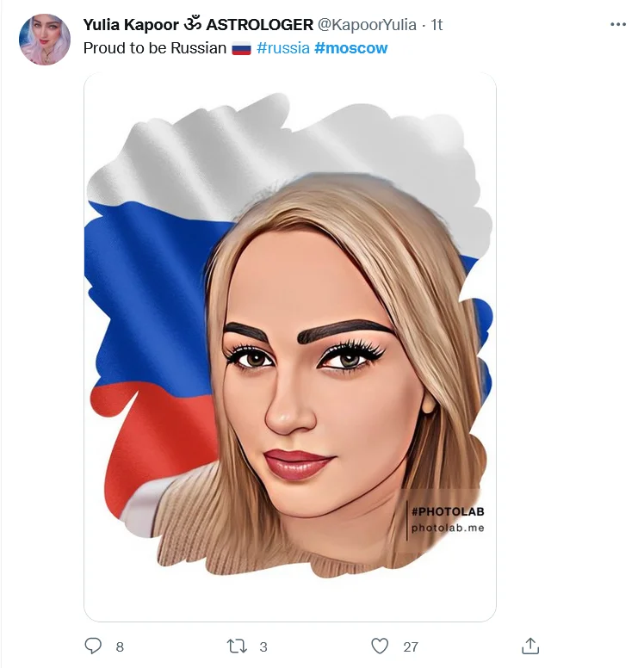Click the retweet count of 3

tap(263, 646)
